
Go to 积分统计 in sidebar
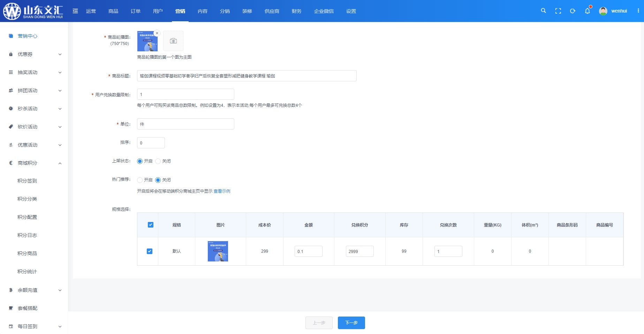[x=27, y=272]
